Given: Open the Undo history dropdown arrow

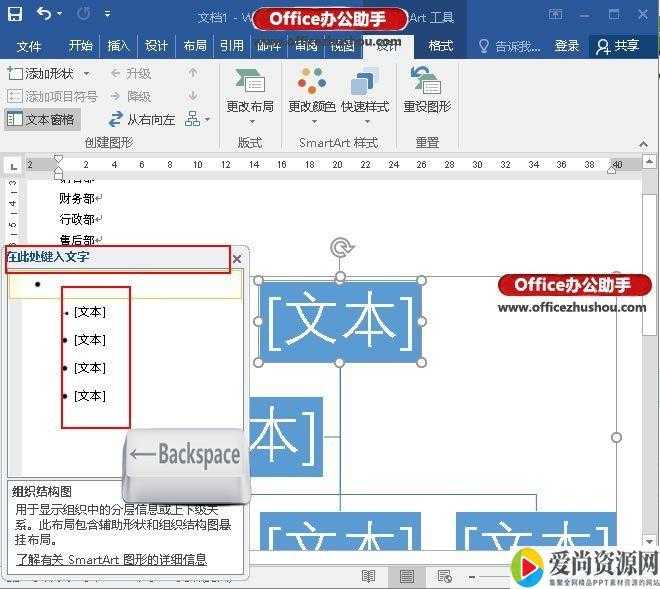Looking at the screenshot, I should [x=58, y=15].
